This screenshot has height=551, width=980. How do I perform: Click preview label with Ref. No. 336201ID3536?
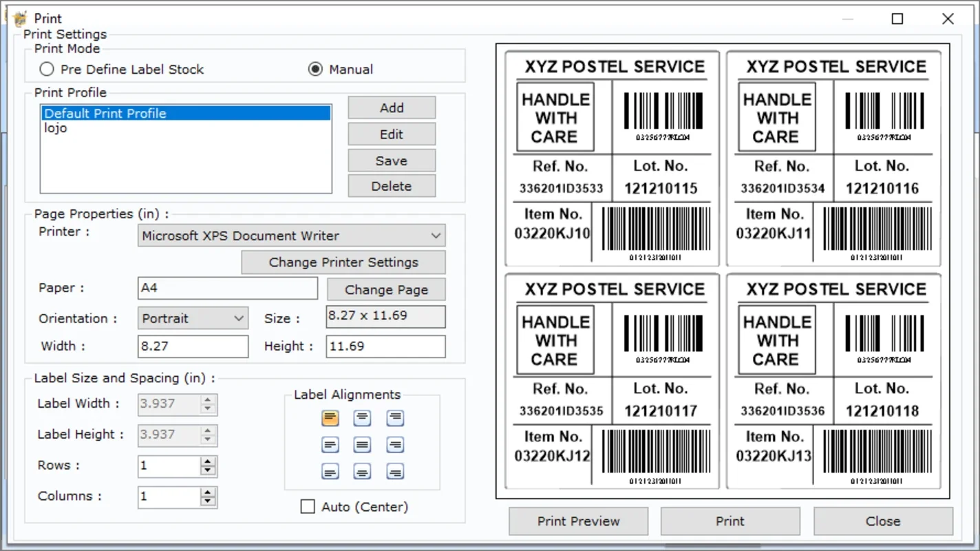pos(834,381)
